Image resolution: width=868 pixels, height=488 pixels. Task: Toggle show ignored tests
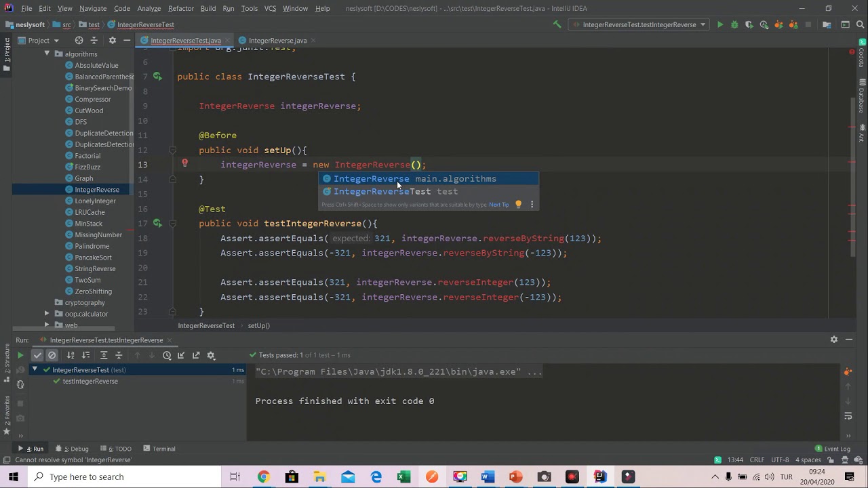point(52,355)
